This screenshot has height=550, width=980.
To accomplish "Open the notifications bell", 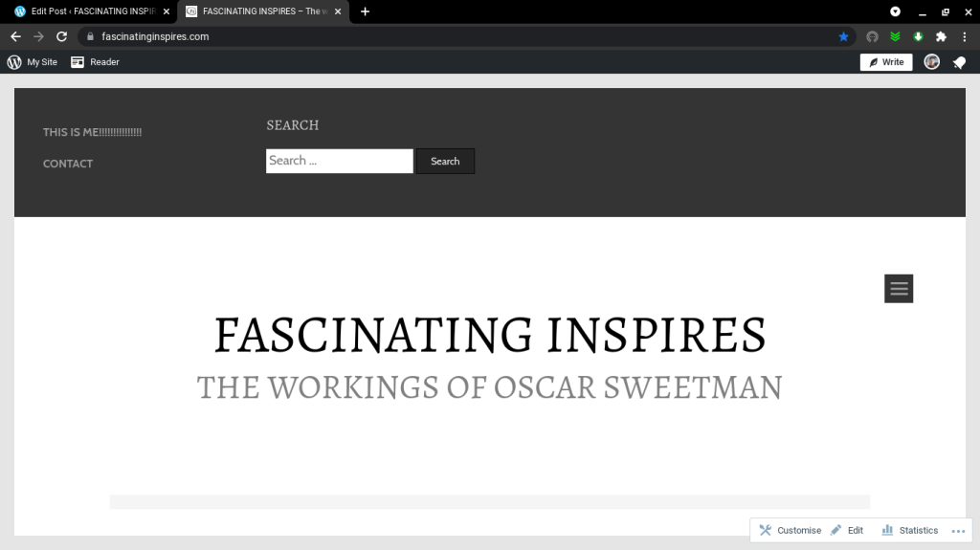I will pos(959,62).
